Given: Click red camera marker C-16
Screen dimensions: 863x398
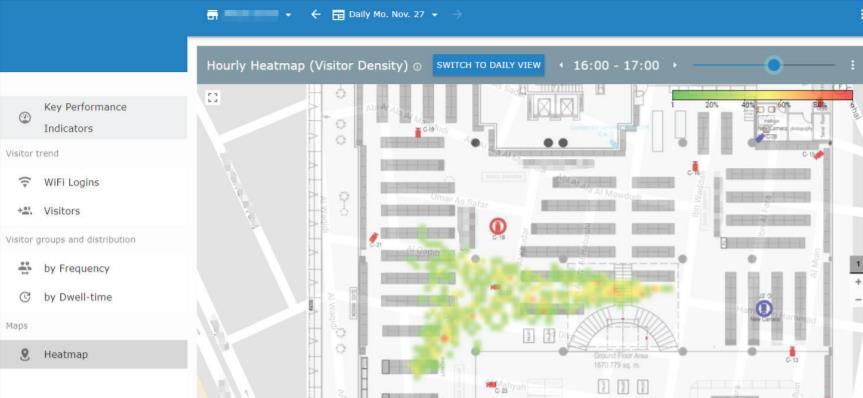Looking at the screenshot, I should [x=695, y=165].
